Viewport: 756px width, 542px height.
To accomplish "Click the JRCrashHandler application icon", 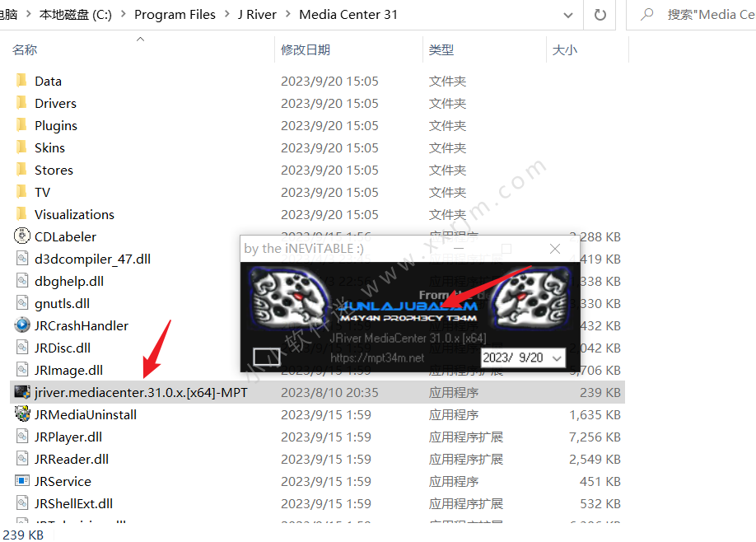I will (22, 325).
